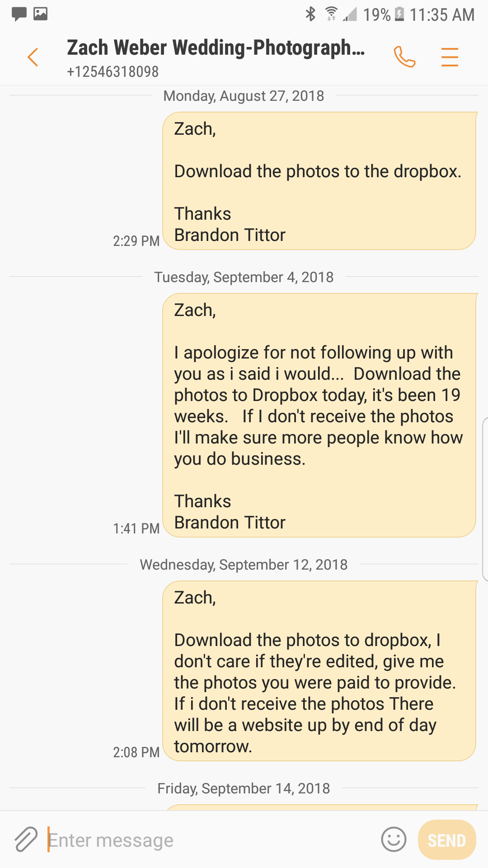Tap the cell signal strength icon
The image size is (488, 868).
coord(350,15)
